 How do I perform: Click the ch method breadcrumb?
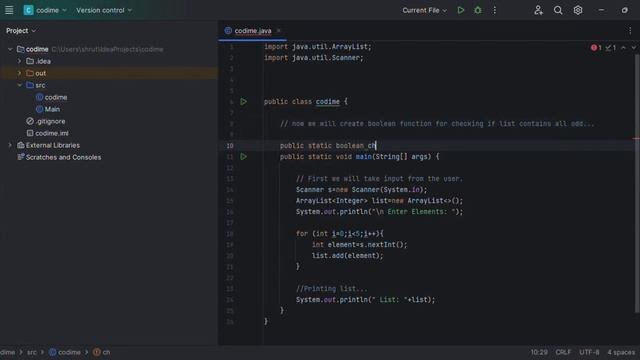click(x=102, y=352)
